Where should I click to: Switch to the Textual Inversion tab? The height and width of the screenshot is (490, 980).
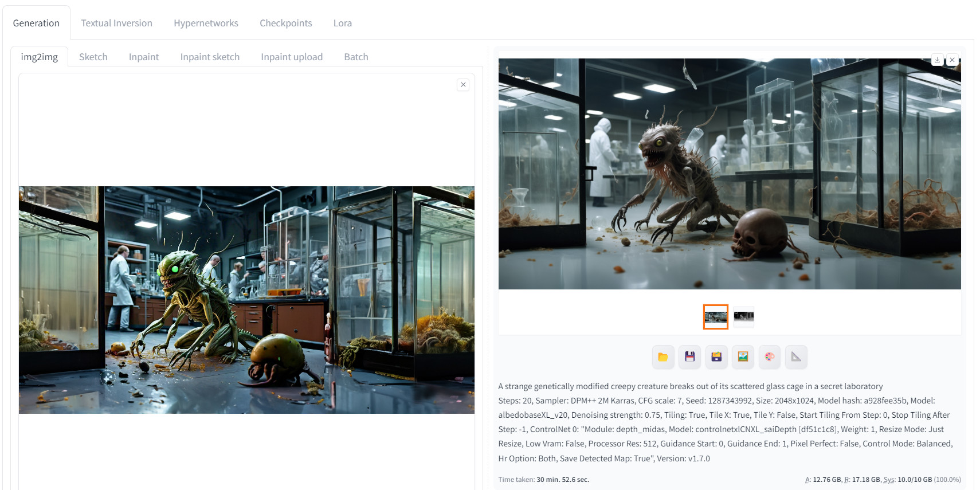click(116, 23)
